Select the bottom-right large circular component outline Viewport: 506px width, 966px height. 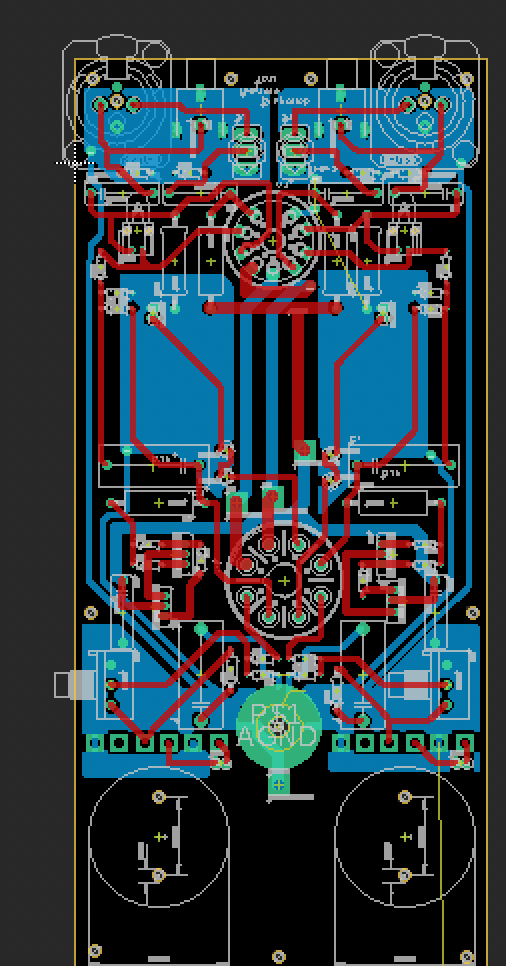pos(405,836)
